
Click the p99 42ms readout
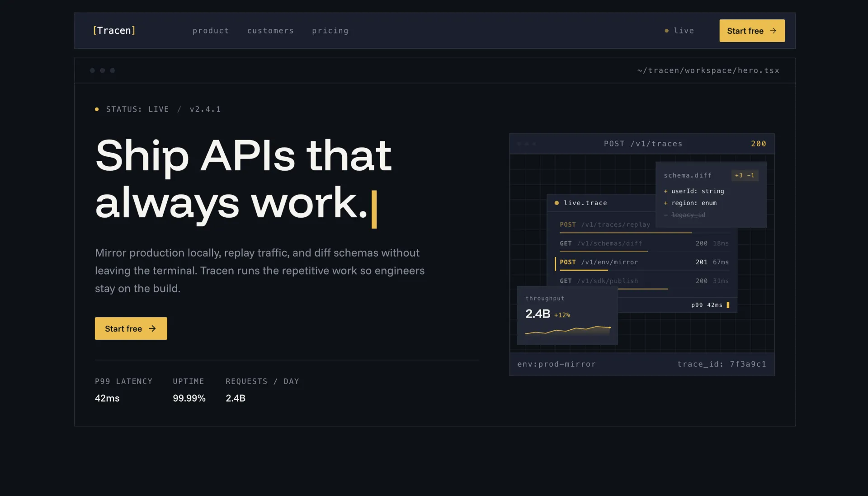point(707,305)
